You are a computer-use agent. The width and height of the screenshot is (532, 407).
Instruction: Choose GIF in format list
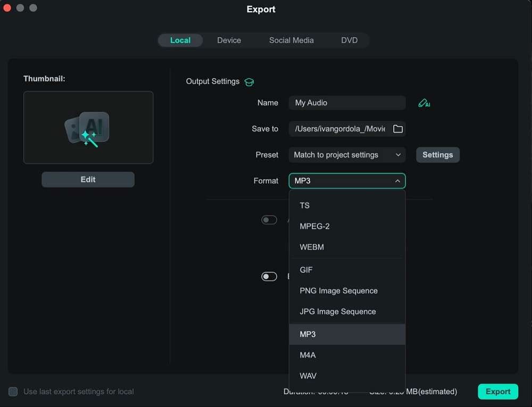pyautogui.click(x=347, y=270)
